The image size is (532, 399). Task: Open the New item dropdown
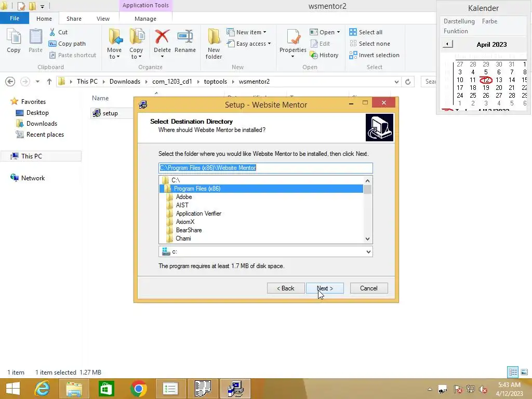pyautogui.click(x=246, y=32)
